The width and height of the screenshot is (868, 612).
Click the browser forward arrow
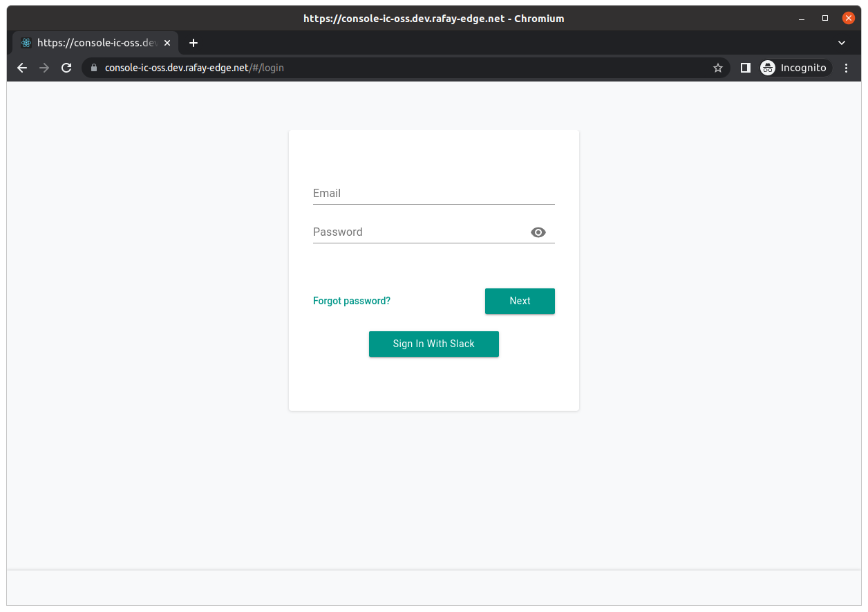[x=44, y=68]
